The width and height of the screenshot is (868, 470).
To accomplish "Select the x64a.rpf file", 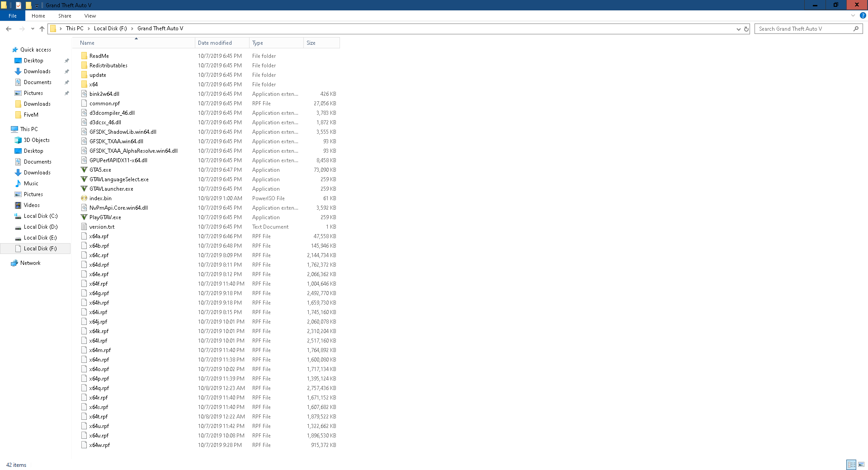I will pyautogui.click(x=99, y=236).
